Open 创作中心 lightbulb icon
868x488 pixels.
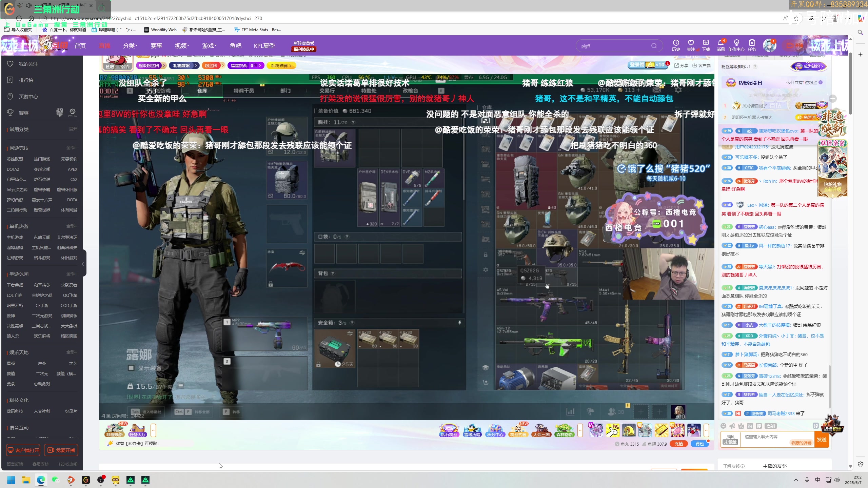[736, 45]
